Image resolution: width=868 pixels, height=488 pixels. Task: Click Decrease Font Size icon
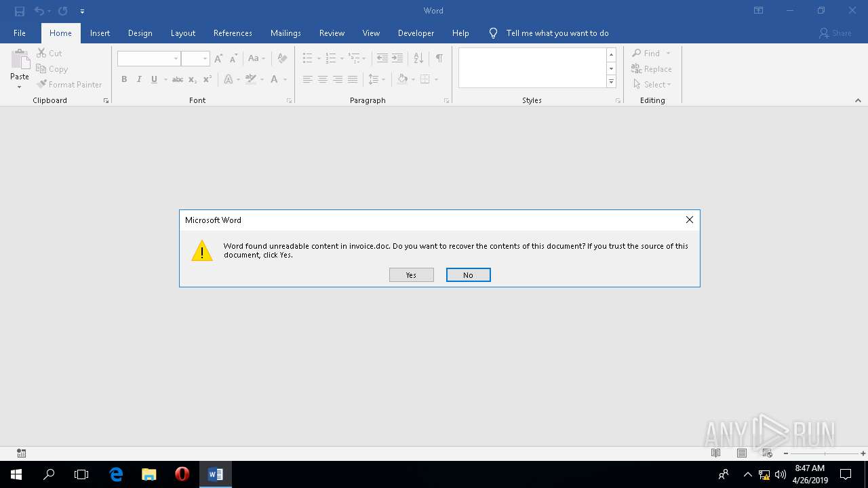pyautogui.click(x=233, y=59)
